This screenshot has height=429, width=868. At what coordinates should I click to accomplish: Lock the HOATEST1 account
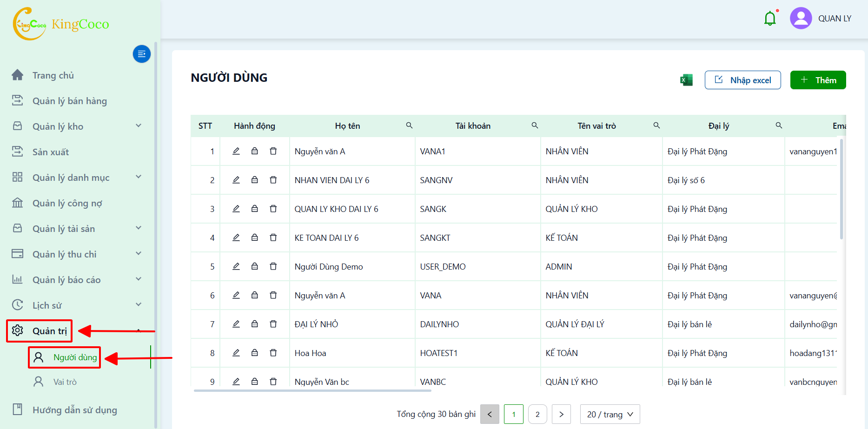click(x=255, y=353)
